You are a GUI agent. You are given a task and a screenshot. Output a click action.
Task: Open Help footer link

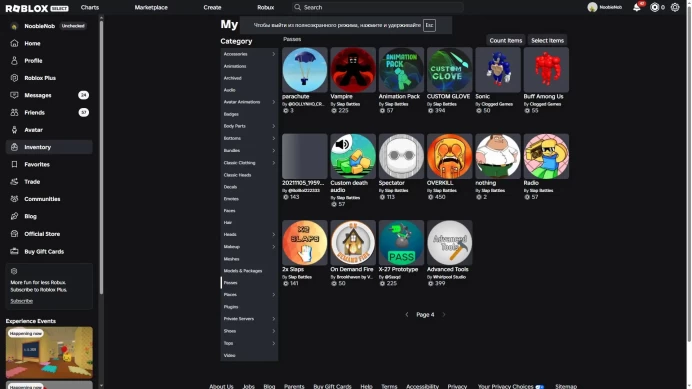click(x=366, y=386)
